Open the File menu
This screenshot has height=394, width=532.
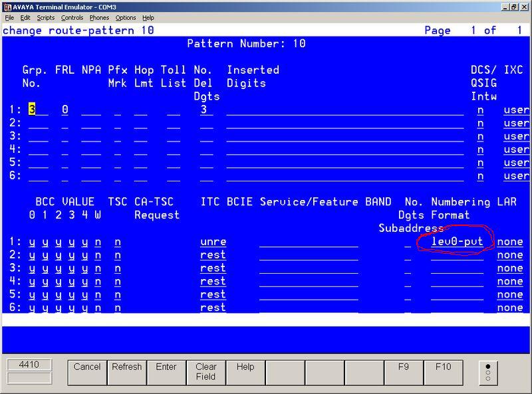click(x=9, y=18)
